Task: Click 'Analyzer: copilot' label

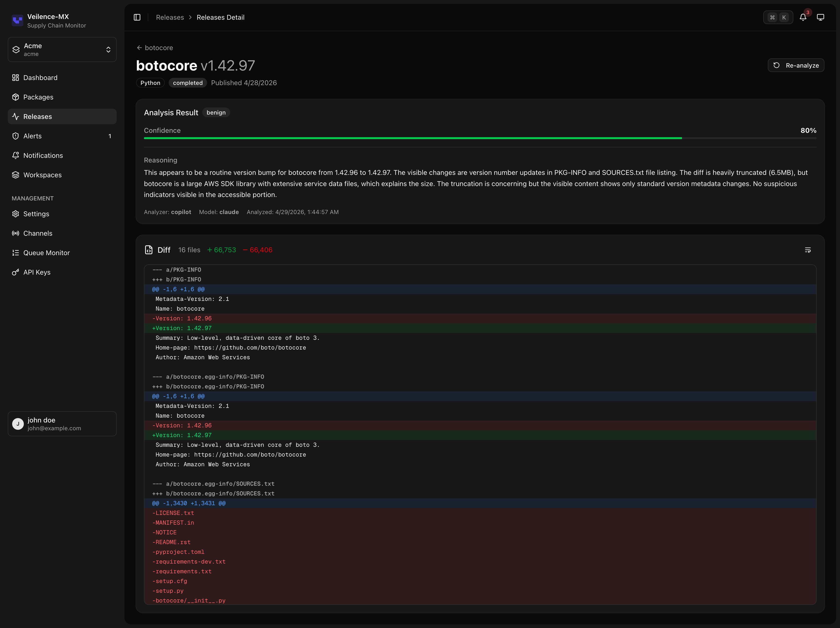Action: [167, 212]
